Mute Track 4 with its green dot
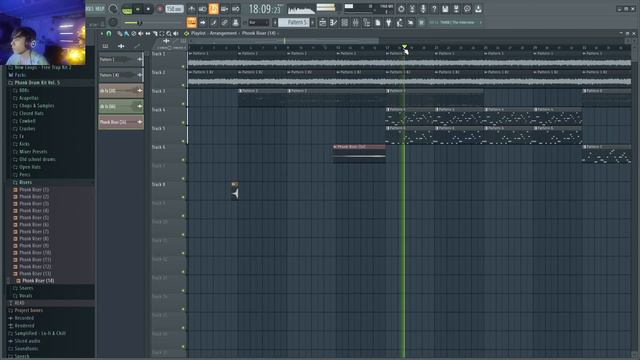The width and height of the screenshot is (640, 360). (x=183, y=123)
